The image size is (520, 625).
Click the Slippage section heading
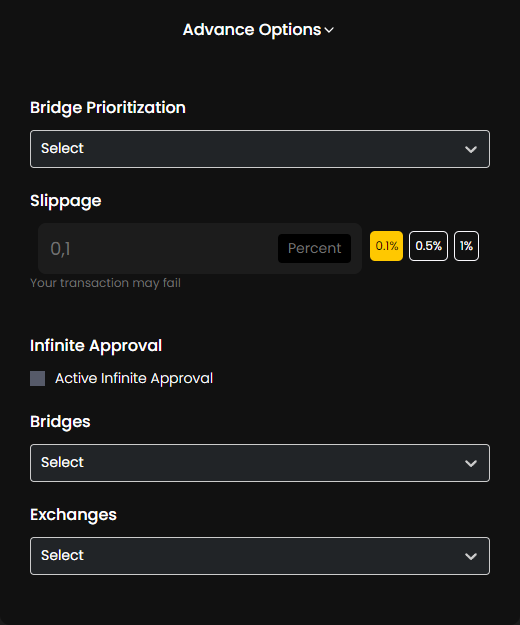pyautogui.click(x=66, y=201)
